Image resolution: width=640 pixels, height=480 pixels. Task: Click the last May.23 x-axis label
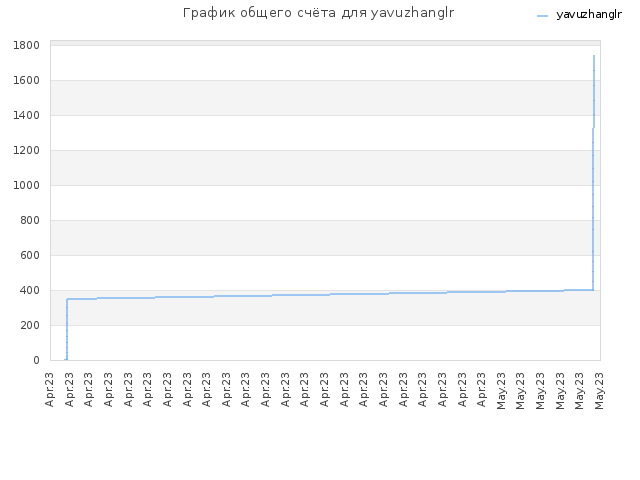click(x=600, y=391)
